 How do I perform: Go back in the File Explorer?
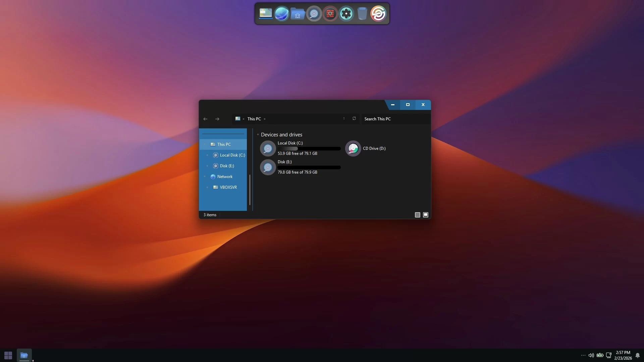(x=205, y=119)
